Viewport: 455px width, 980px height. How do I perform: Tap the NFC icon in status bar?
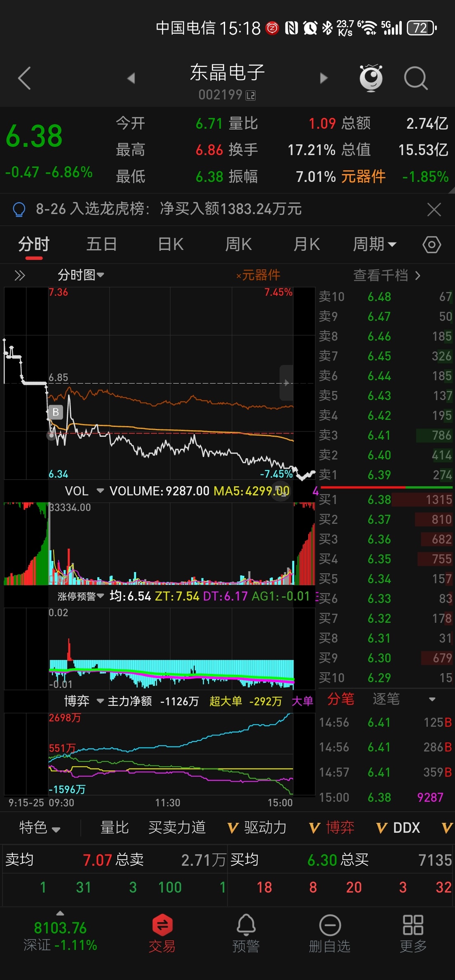pos(291,28)
